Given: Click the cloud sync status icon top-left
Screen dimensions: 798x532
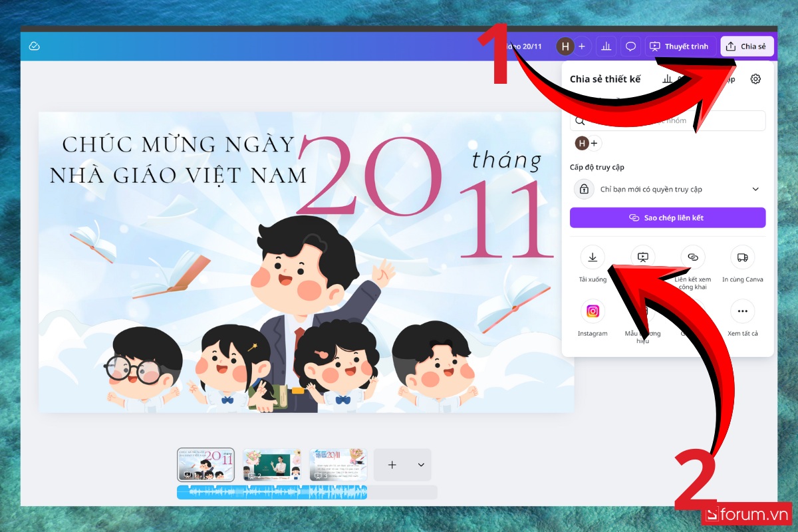Looking at the screenshot, I should pos(33,46).
